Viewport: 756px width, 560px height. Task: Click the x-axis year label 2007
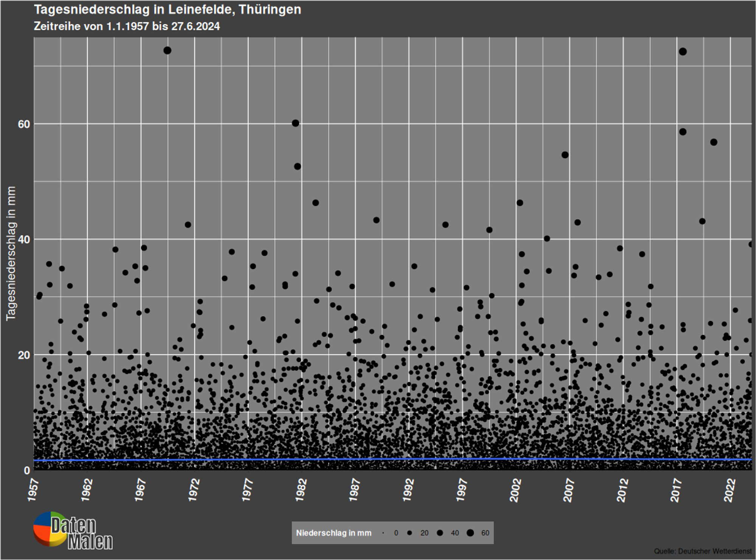(x=569, y=490)
